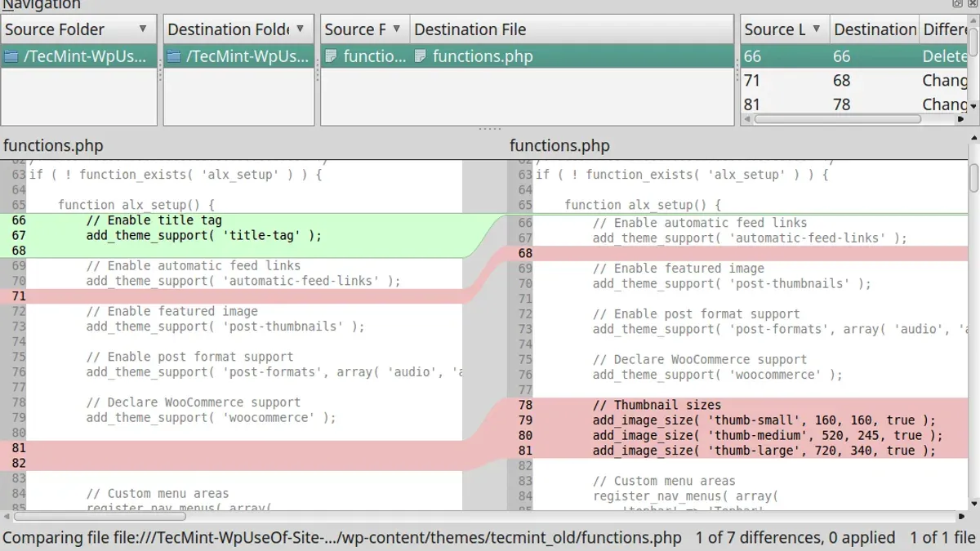980x551 pixels.
Task: Click status bar 'Comparing file' path text
Action: pyautogui.click(x=342, y=538)
